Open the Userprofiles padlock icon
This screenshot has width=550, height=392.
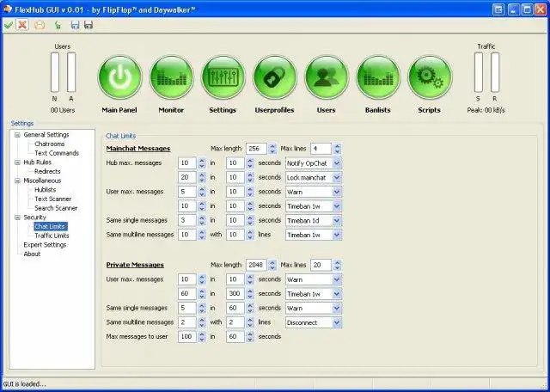coord(275,77)
